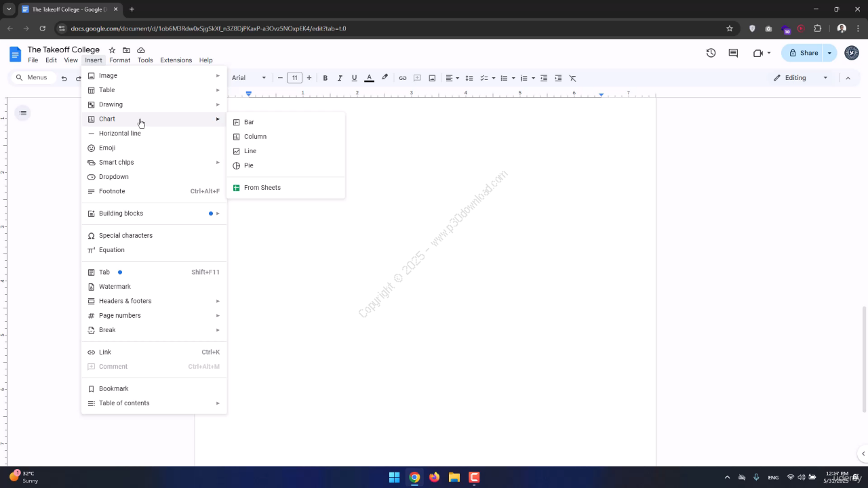This screenshot has height=488, width=868.
Task: Open the comments panel icon
Action: pos(733,53)
